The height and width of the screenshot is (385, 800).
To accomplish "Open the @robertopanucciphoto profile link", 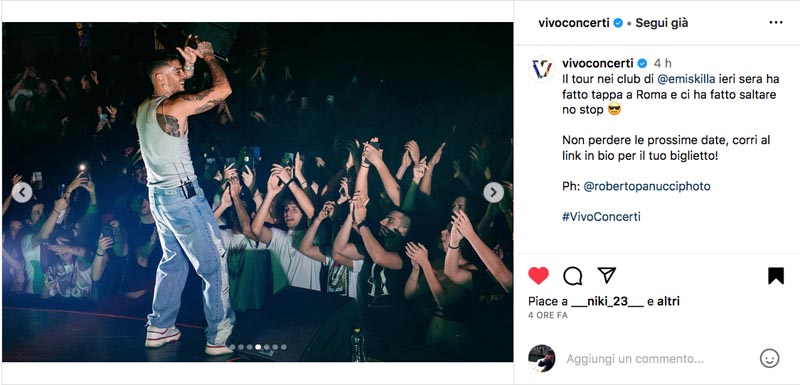I will 647,186.
